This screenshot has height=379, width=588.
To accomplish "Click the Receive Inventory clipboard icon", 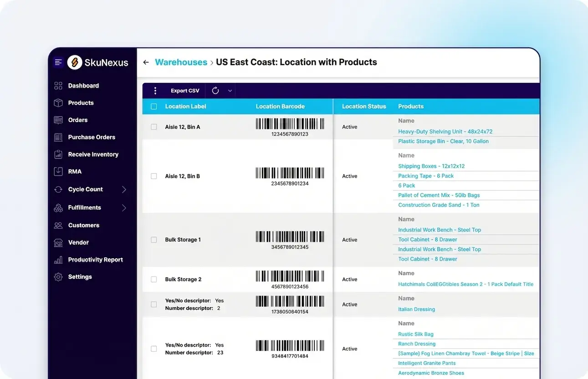I will tap(58, 154).
